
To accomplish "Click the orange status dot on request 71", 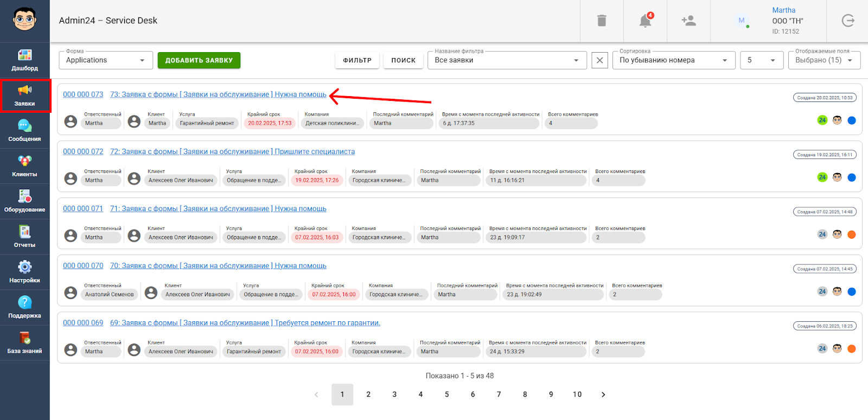I will pyautogui.click(x=852, y=234).
